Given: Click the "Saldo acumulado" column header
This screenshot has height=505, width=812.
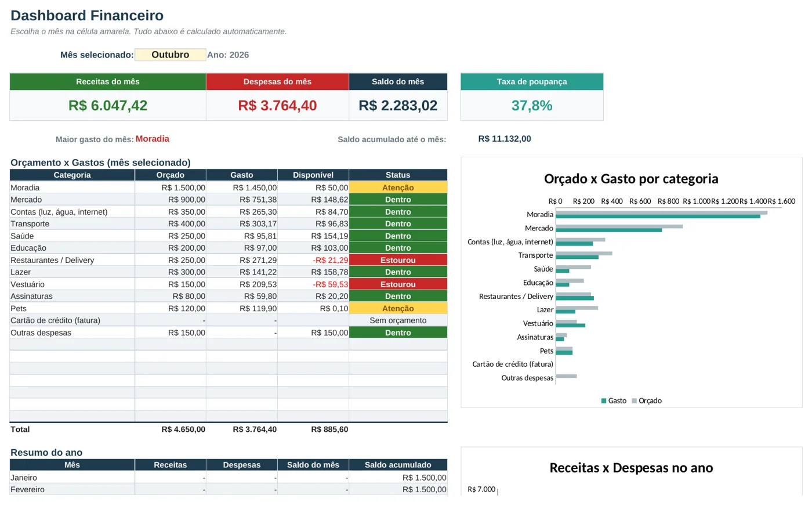Looking at the screenshot, I should pyautogui.click(x=398, y=465).
